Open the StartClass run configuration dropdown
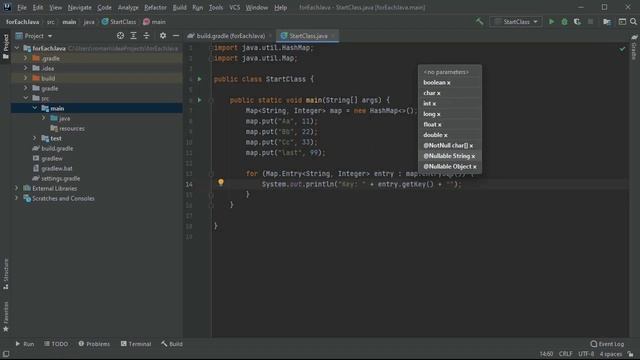This screenshot has width=640, height=360. pyautogui.click(x=516, y=22)
